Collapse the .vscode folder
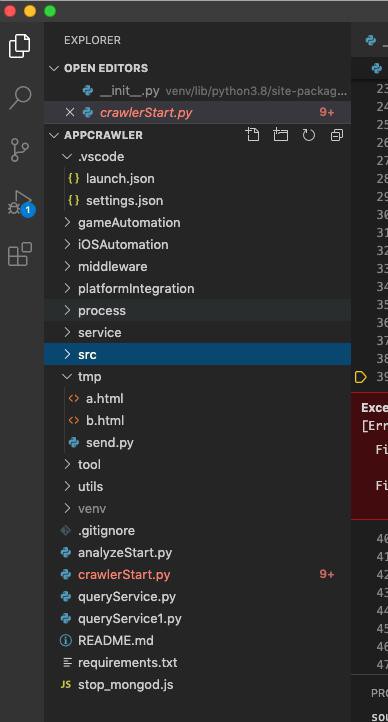 click(x=68, y=157)
